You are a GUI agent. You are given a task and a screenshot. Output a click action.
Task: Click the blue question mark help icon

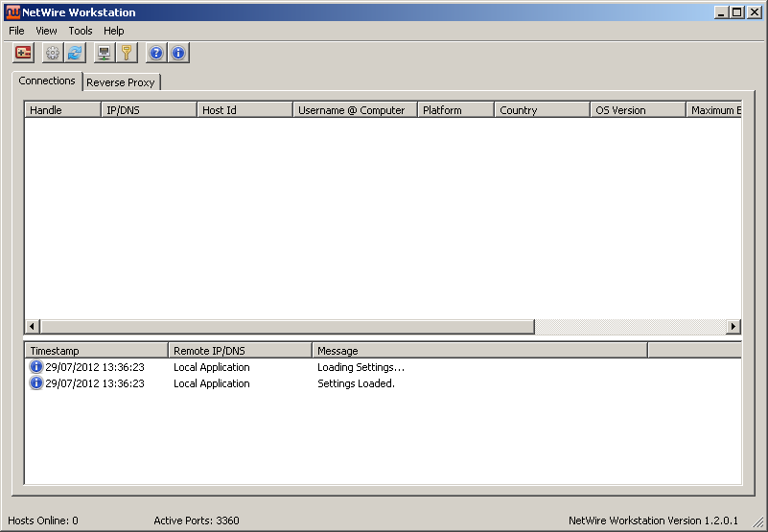pyautogui.click(x=156, y=53)
